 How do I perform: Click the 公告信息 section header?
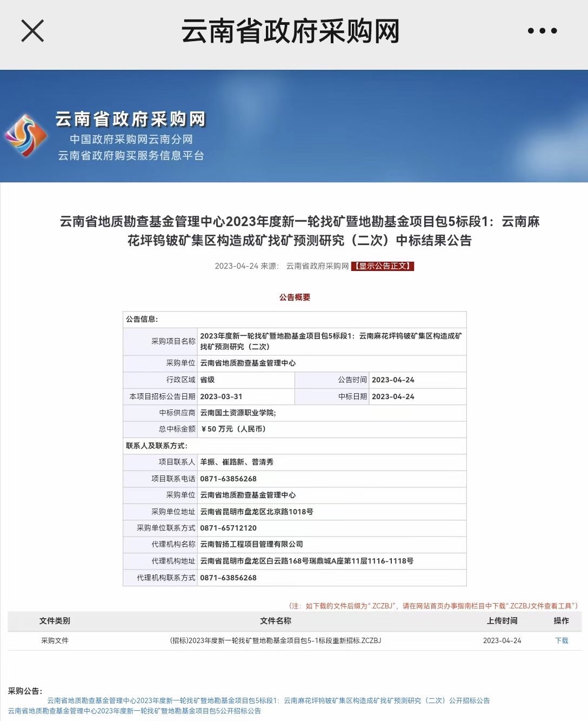click(142, 319)
